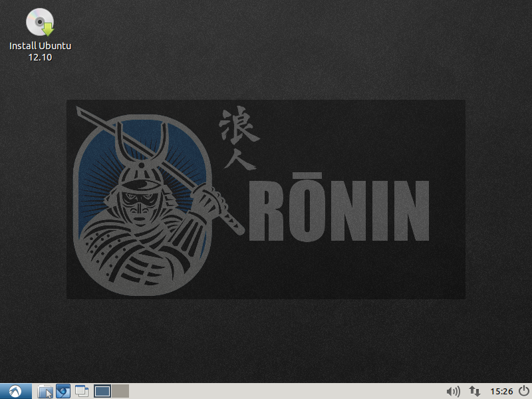The image size is (532, 399).
Task: Click the Install Ubuntu 12.10 label text
Action: pos(40,51)
